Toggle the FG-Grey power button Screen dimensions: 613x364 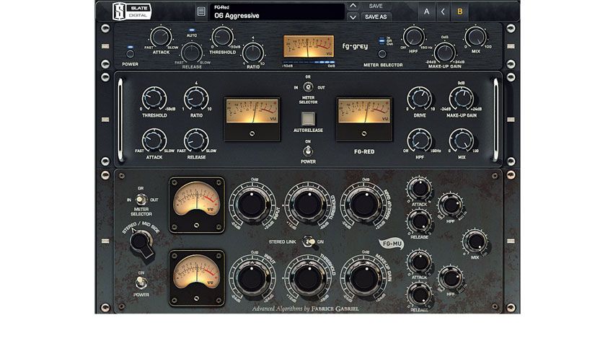coord(131,54)
